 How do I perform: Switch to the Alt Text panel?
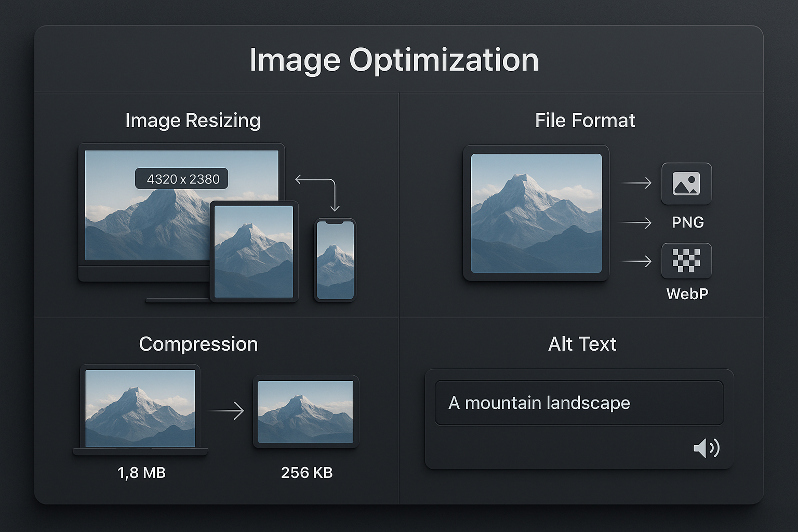pyautogui.click(x=582, y=343)
